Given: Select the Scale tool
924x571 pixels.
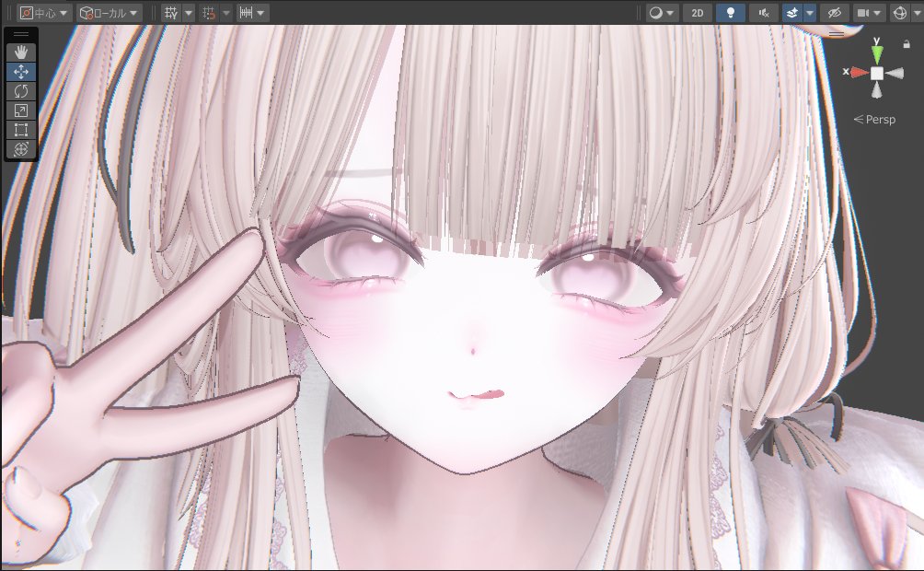Looking at the screenshot, I should (x=20, y=111).
